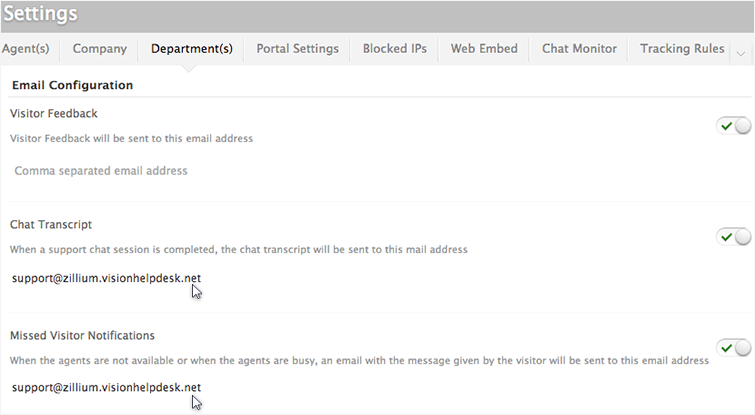Select the Tracking Rules tab

[682, 48]
